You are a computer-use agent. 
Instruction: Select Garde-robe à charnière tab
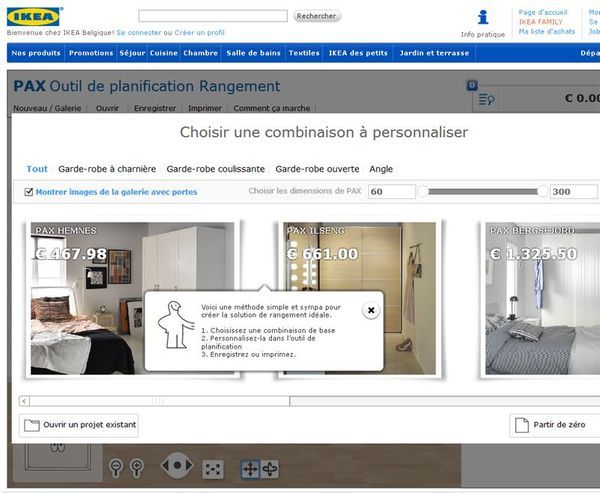point(107,169)
